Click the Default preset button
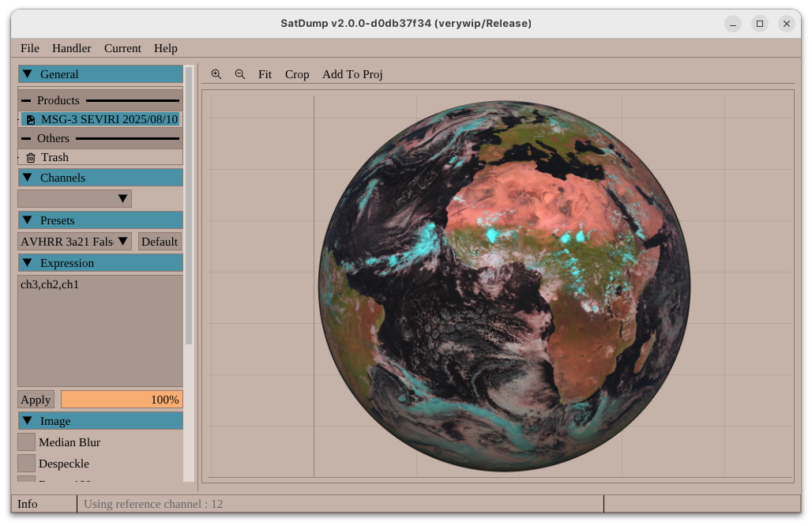The image size is (812, 526). tap(160, 242)
